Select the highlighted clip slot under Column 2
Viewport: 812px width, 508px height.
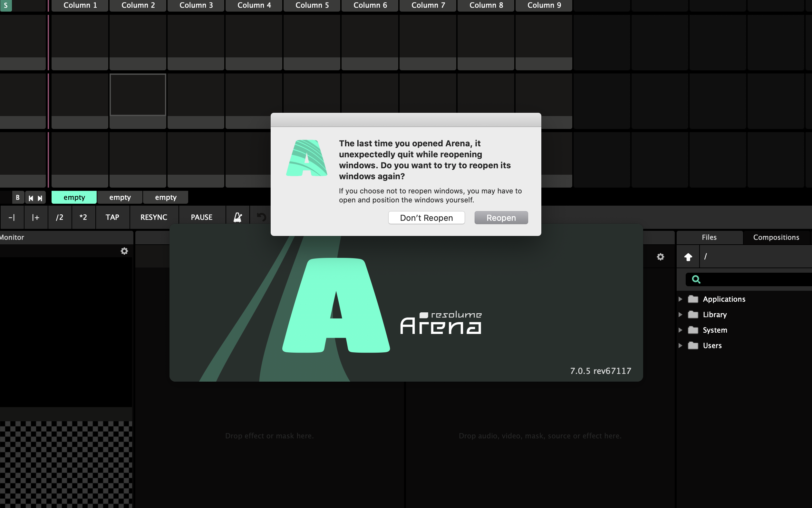pyautogui.click(x=138, y=95)
